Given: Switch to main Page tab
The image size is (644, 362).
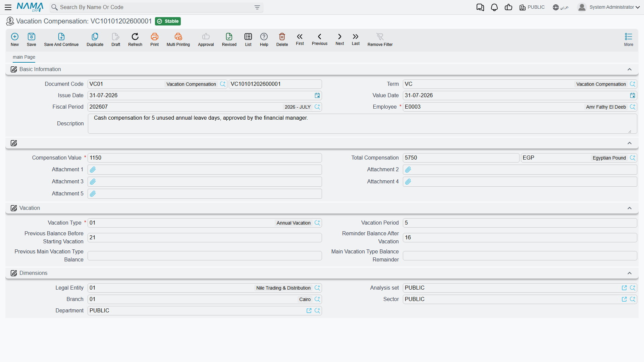Looking at the screenshot, I should coord(24,57).
